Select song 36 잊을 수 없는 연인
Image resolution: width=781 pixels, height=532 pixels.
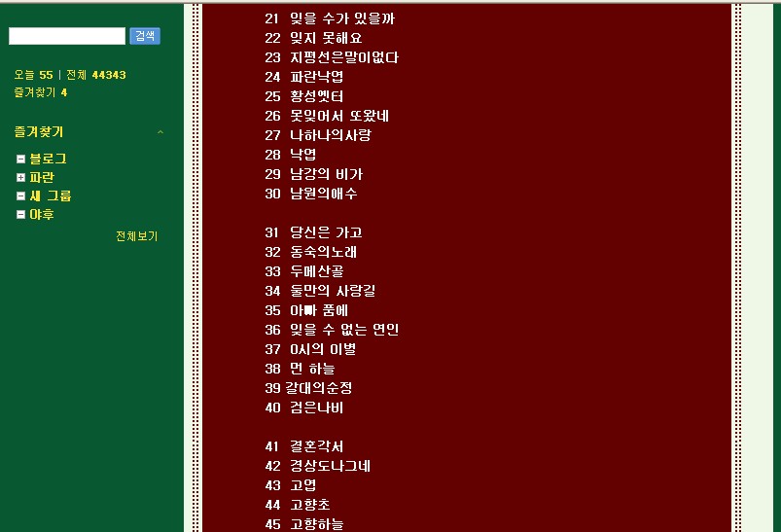point(332,330)
